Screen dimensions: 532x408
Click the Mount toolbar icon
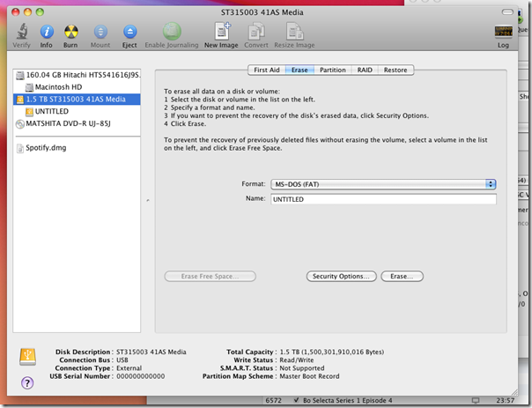point(100,32)
